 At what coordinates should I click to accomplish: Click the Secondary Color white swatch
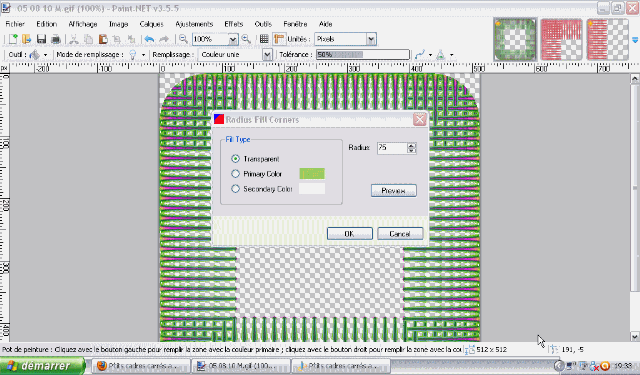(x=312, y=189)
